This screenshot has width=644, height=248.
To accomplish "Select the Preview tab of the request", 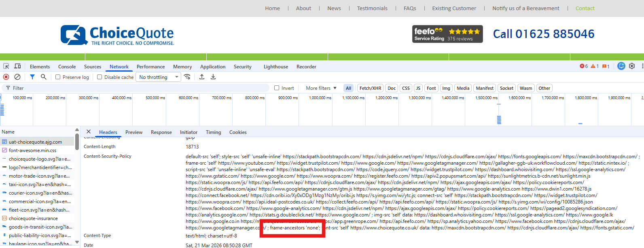I will (134, 132).
